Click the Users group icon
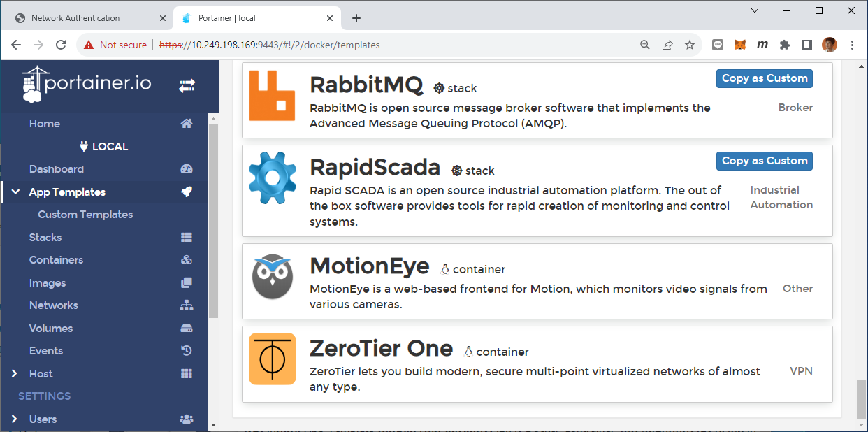This screenshot has height=432, width=868. coord(187,419)
